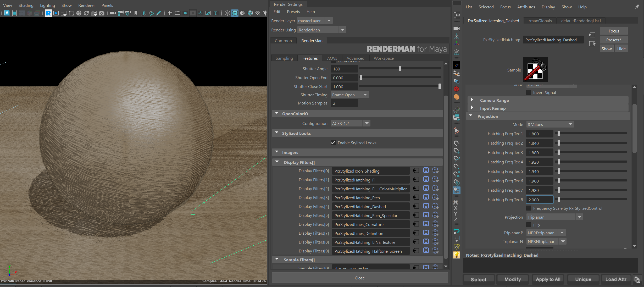The image size is (644, 287).
Task: Check Frequency Scale by PxrStylizedControl
Action: point(529,208)
